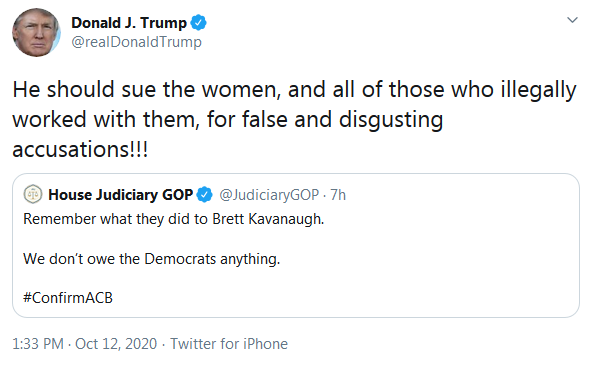The width and height of the screenshot is (593, 366).
Task: Click the main tweet text about false accusations
Action: pyautogui.click(x=294, y=119)
